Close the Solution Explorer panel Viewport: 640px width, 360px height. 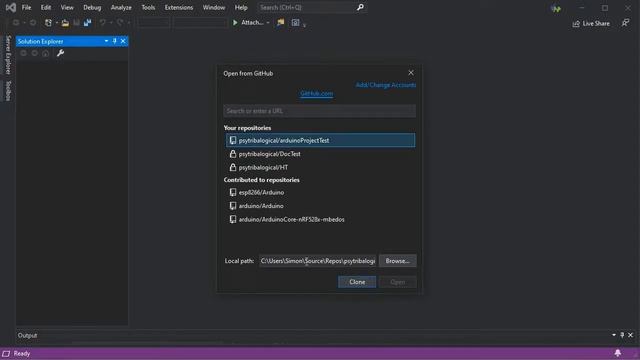[123, 41]
